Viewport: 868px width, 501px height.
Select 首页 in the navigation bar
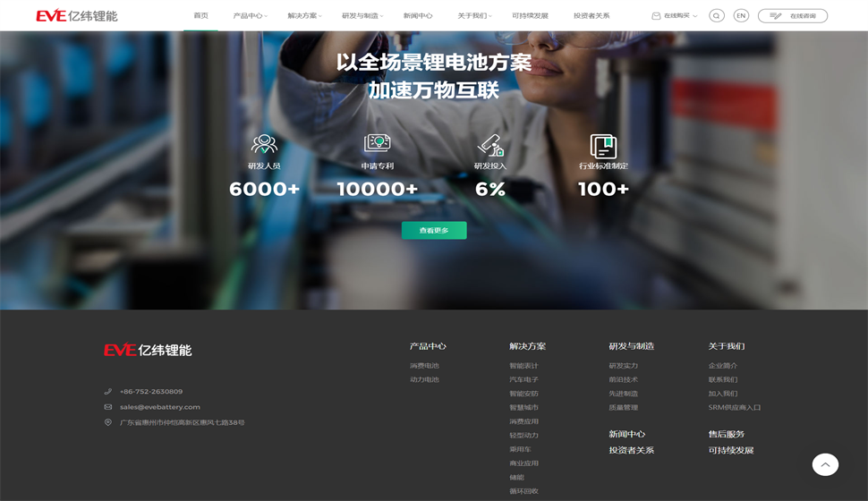(200, 16)
